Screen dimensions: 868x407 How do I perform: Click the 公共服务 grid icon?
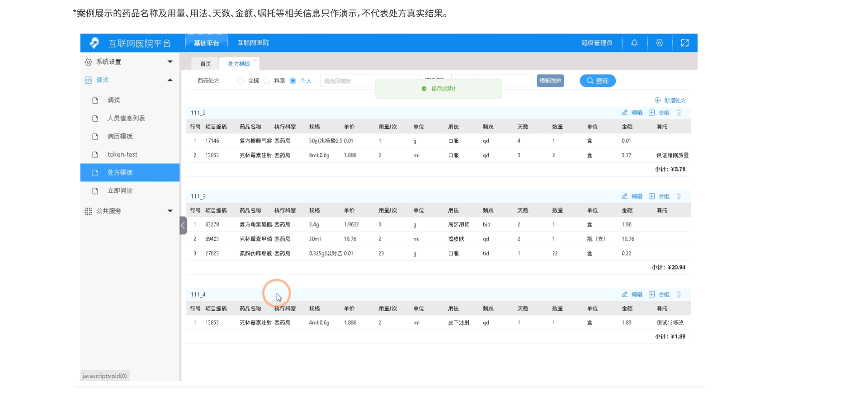click(88, 211)
